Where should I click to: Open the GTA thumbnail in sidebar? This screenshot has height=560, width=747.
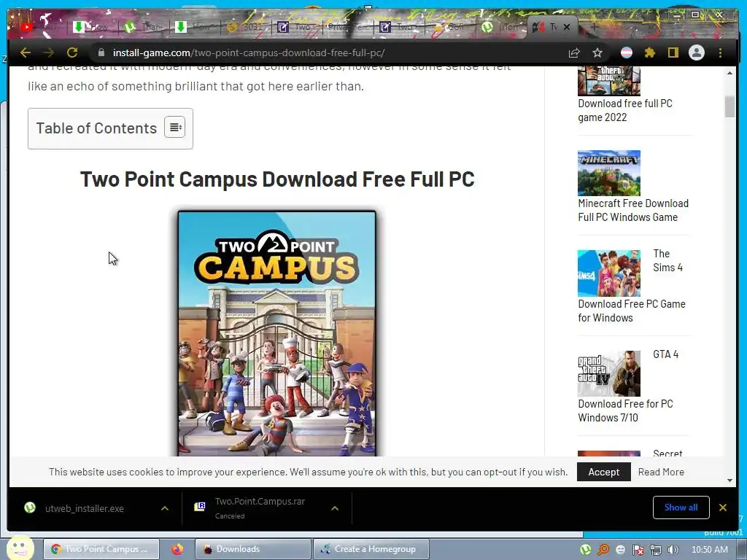(609, 81)
